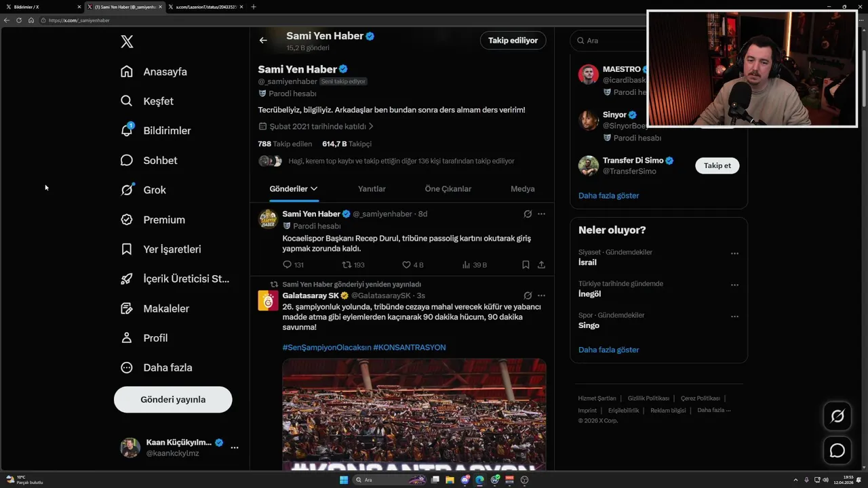Go to Anasayfa home page
Screen dimensions: 868x488
[x=154, y=72]
